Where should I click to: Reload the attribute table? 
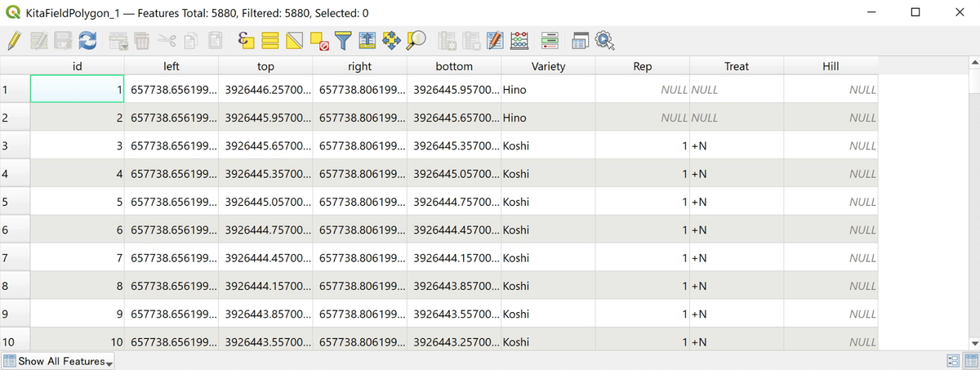(87, 40)
